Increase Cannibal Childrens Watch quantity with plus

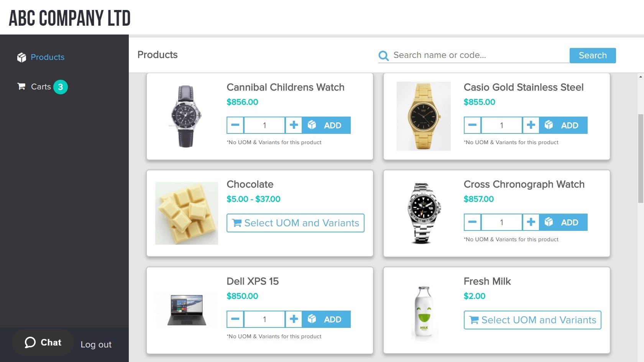[294, 125]
